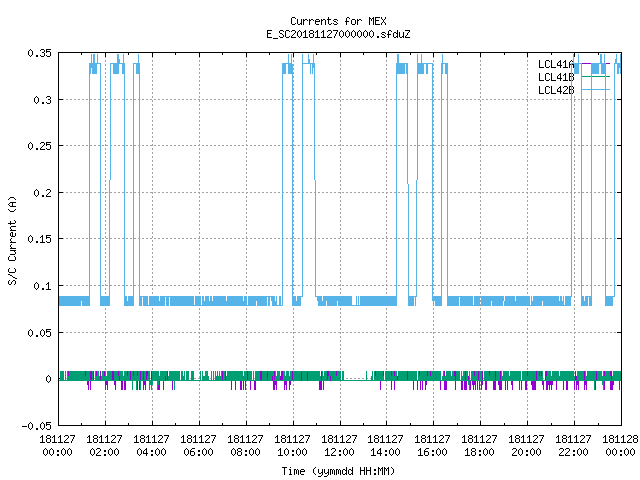Click the "10:00" x-axis tick label
640x480 pixels.
(292, 452)
